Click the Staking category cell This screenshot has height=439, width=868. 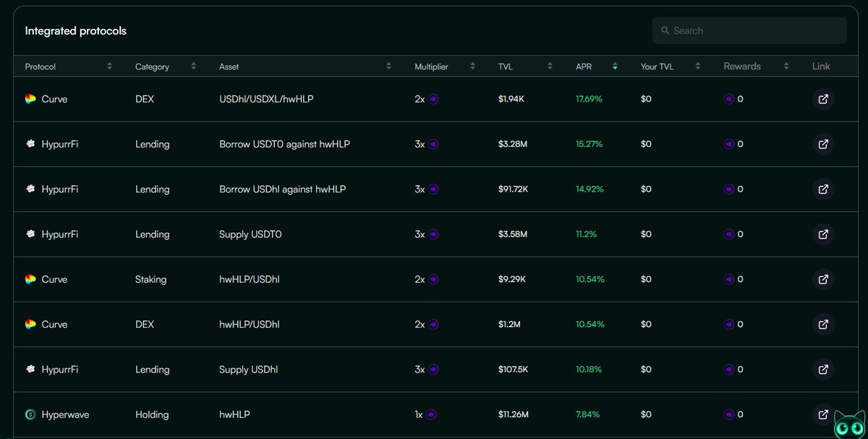pyautogui.click(x=150, y=279)
